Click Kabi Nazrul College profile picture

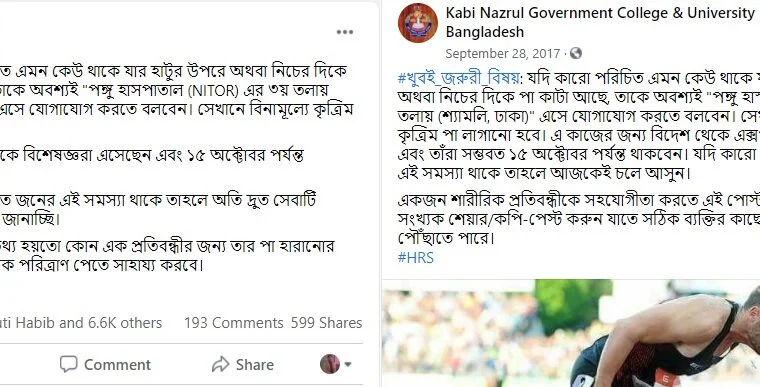click(417, 23)
